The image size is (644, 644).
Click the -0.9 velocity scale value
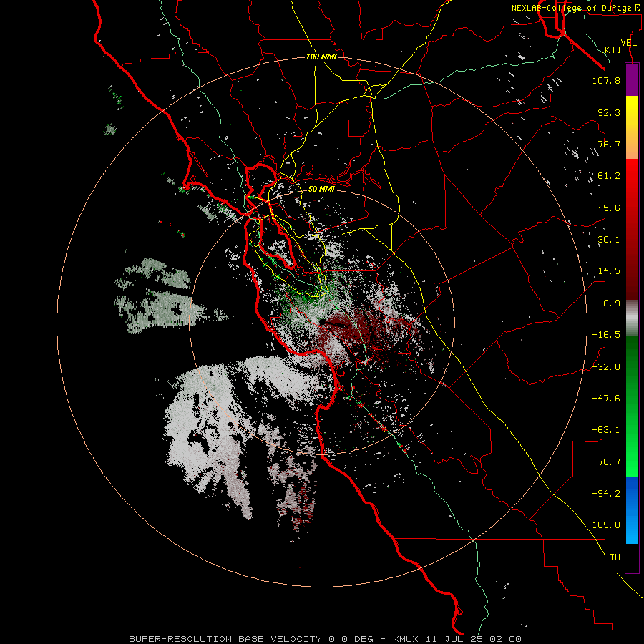(x=609, y=303)
